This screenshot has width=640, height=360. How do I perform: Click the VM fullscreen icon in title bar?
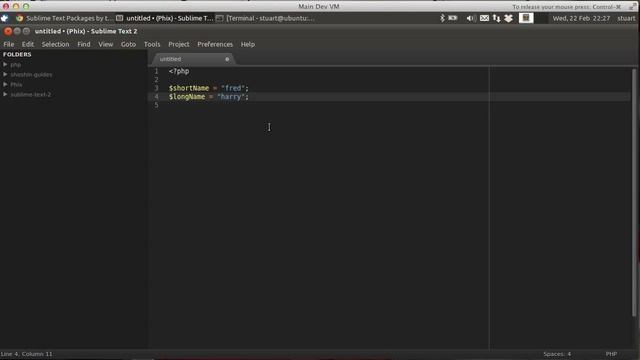[x=632, y=7]
